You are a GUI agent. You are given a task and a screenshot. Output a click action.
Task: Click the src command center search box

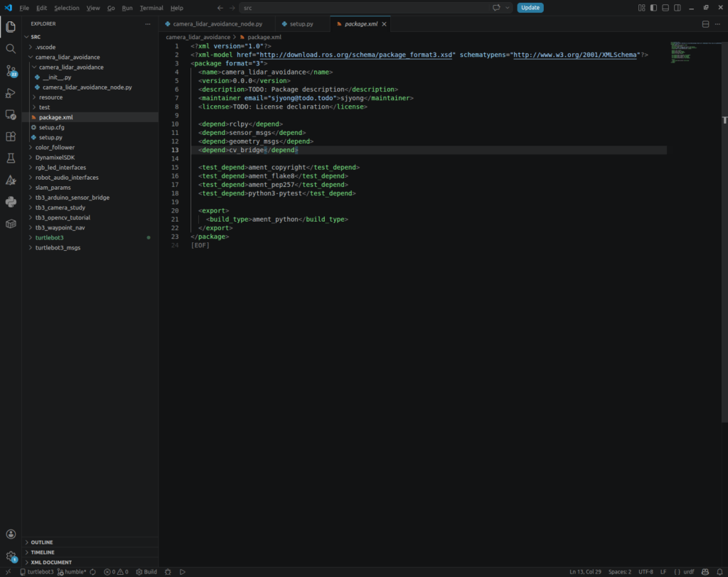point(365,8)
